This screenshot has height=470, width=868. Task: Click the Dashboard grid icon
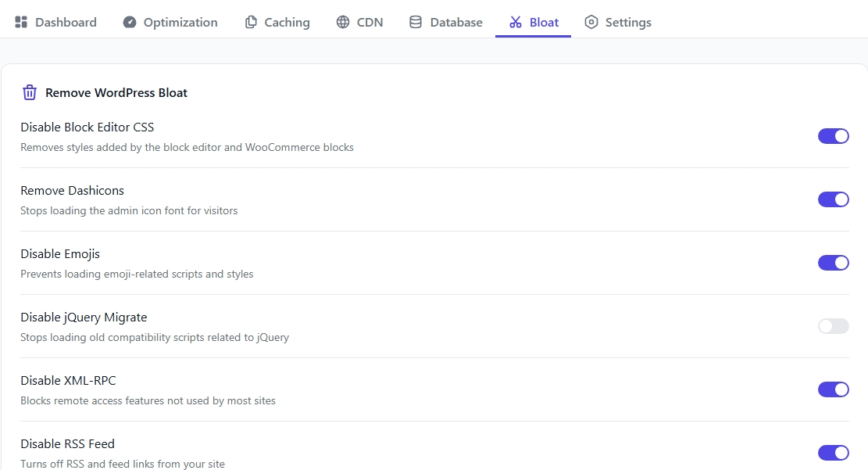[x=21, y=22]
